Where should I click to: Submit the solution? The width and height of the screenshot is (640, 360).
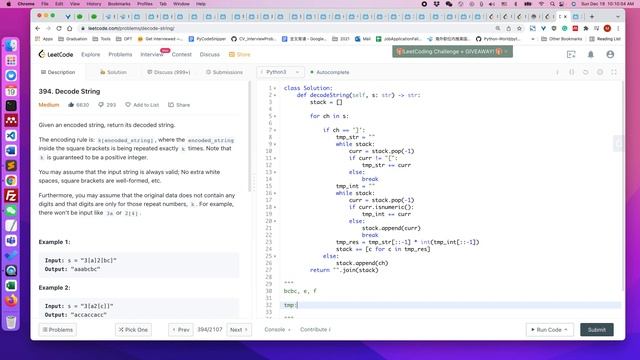[x=597, y=329]
